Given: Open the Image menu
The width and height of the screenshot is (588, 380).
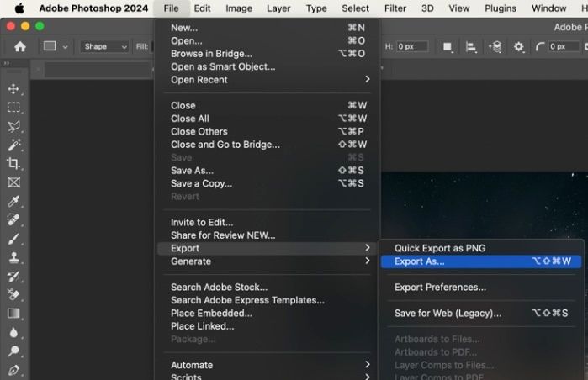Looking at the screenshot, I should click(x=239, y=8).
